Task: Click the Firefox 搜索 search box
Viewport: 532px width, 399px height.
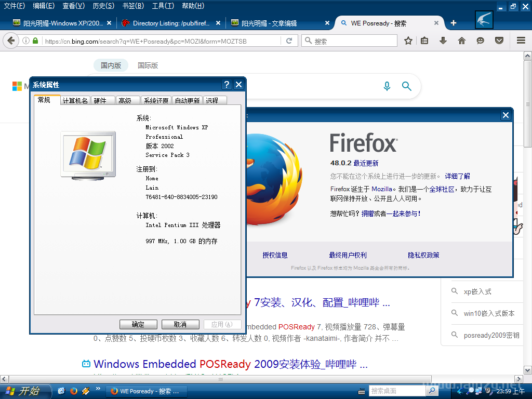Action: pyautogui.click(x=350, y=41)
